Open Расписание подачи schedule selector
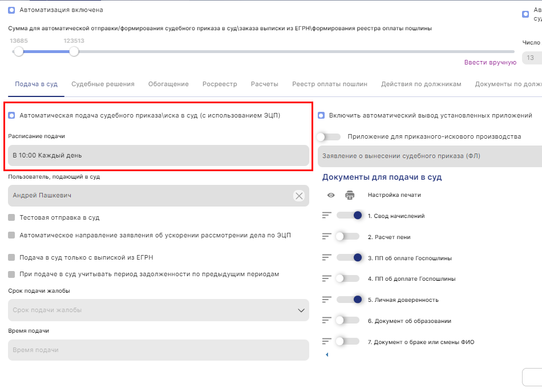 tap(158, 155)
